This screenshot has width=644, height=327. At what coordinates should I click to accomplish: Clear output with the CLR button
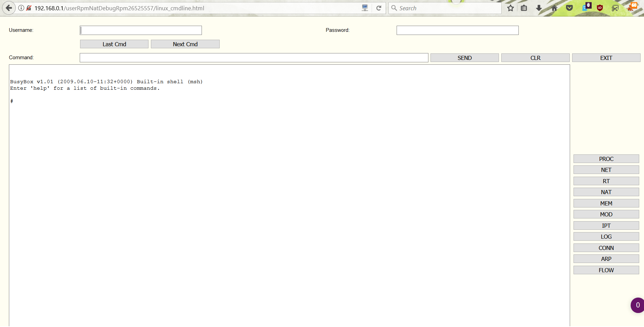[536, 58]
